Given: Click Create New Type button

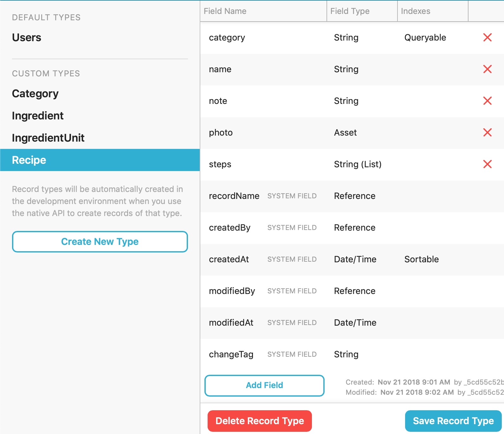Looking at the screenshot, I should click(x=100, y=242).
